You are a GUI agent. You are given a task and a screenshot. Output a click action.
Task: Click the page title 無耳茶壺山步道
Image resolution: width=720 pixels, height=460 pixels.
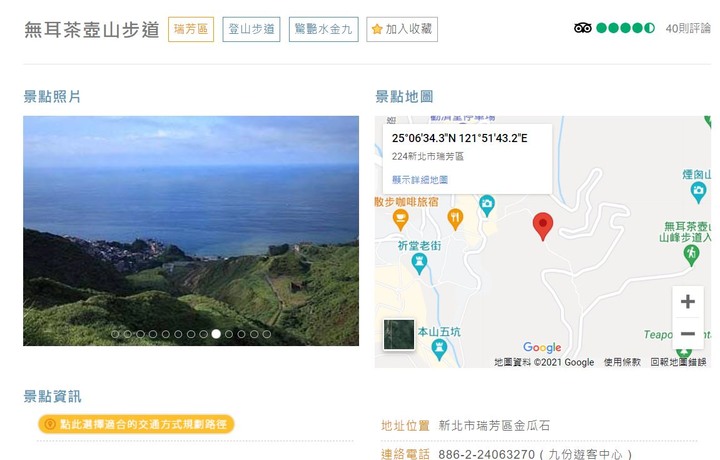click(92, 30)
